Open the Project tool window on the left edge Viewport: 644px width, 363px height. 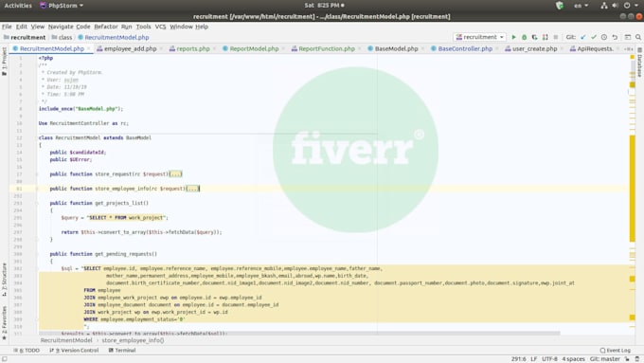coord(4,61)
